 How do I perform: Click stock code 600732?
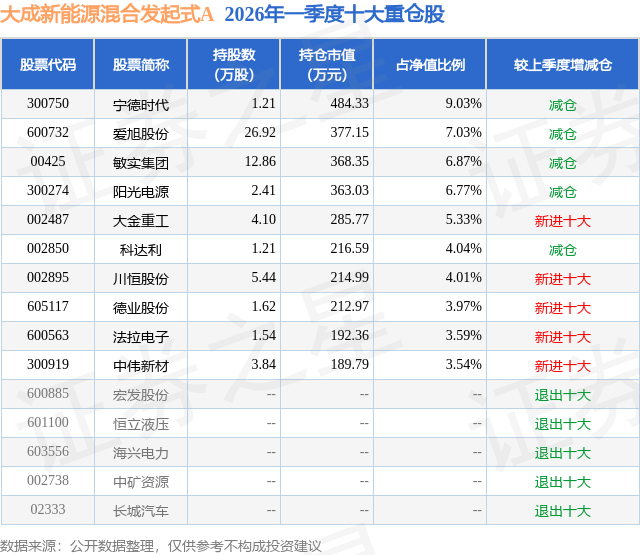pos(48,133)
